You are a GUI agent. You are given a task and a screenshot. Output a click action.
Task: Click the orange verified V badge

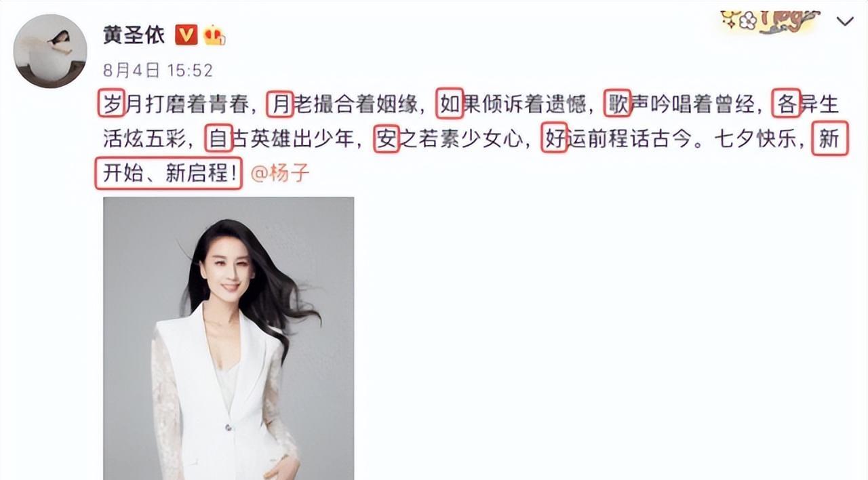tap(186, 35)
